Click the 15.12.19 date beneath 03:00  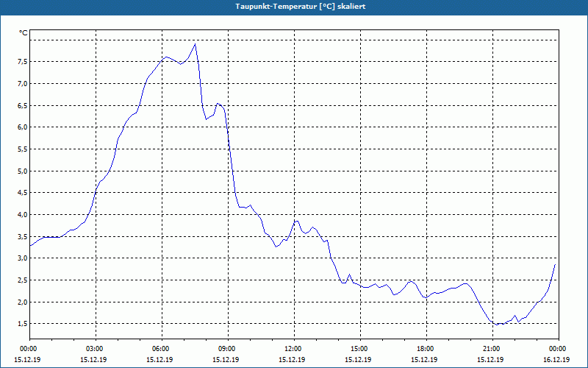[93, 360]
